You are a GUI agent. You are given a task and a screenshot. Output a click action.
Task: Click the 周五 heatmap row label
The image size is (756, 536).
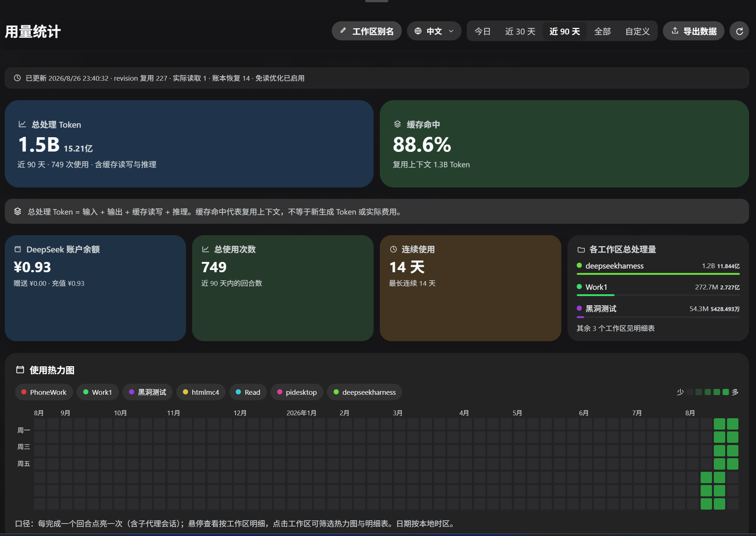pos(24,464)
